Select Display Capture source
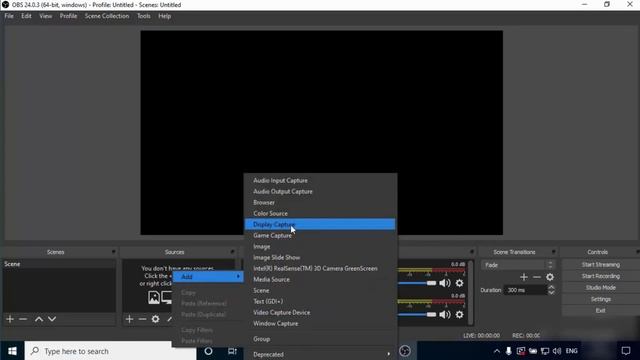Image resolution: width=640 pixels, height=360 pixels. [320, 224]
